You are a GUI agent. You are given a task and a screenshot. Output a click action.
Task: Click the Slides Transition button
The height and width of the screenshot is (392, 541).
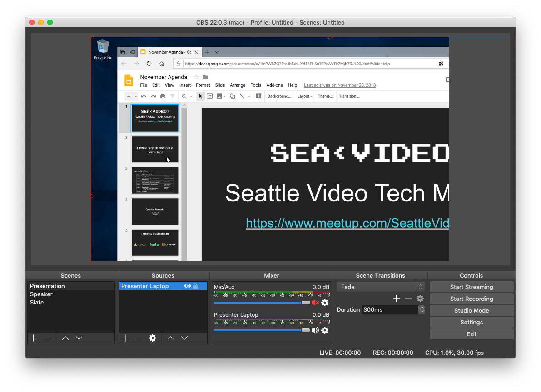(349, 96)
